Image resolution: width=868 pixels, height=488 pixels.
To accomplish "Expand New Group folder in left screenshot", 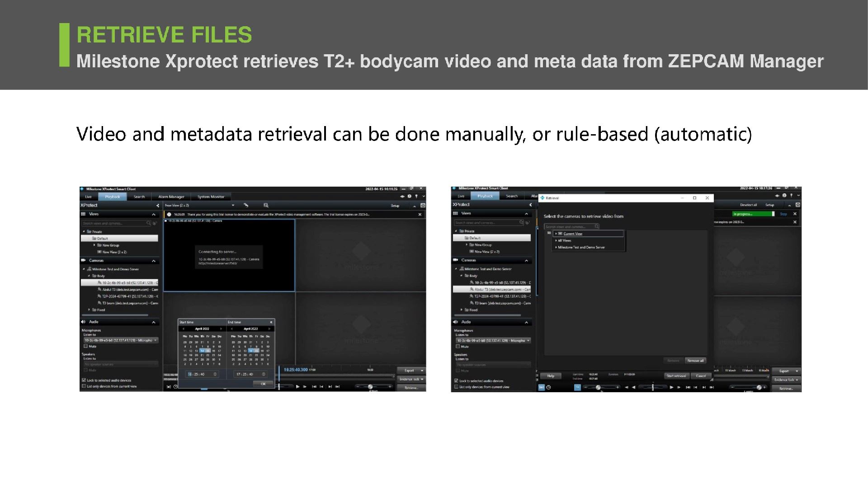I will (94, 245).
